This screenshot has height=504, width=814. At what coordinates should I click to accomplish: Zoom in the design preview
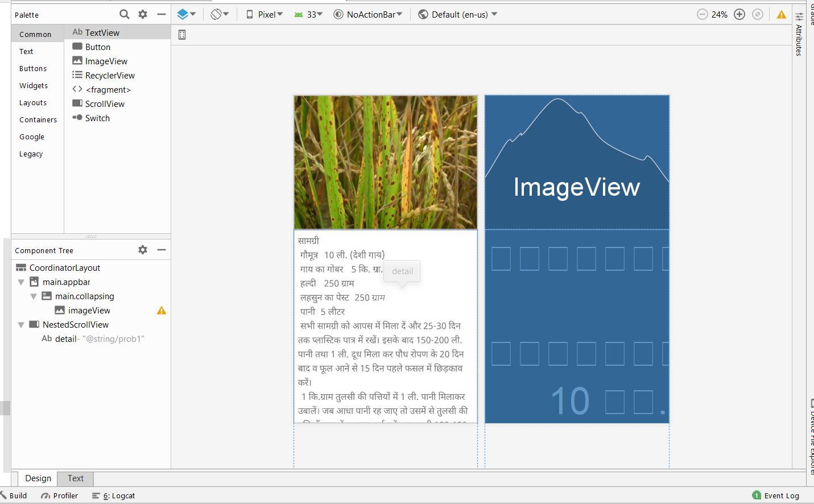tap(739, 15)
